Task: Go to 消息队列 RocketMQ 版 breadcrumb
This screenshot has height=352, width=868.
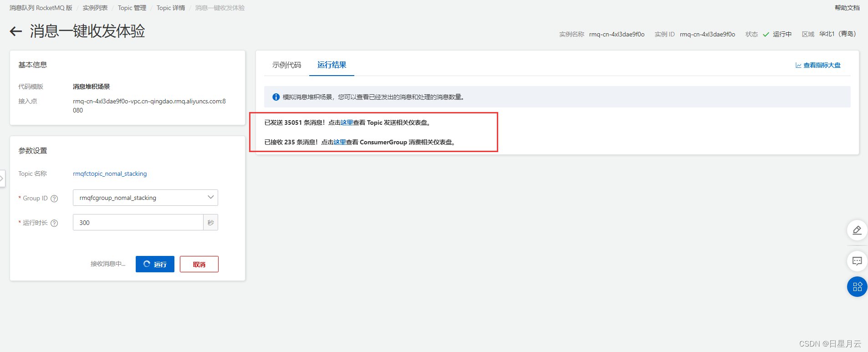Action: click(x=41, y=8)
